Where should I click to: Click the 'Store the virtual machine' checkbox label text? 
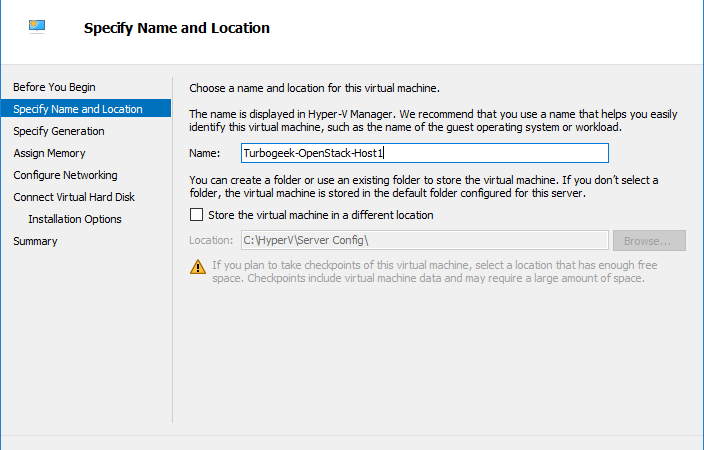pyautogui.click(x=320, y=215)
